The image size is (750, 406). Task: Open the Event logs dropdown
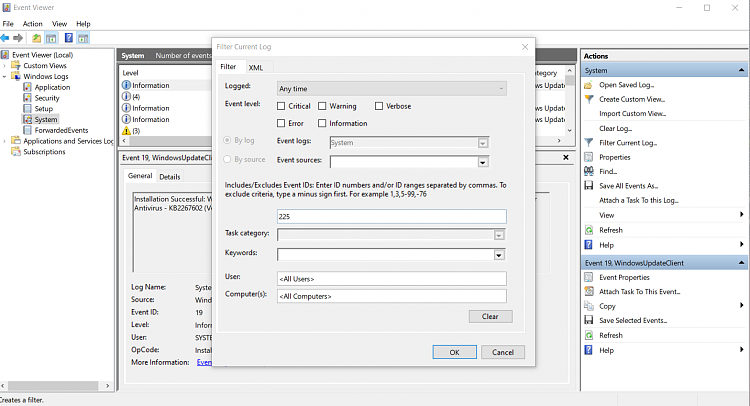coord(483,143)
